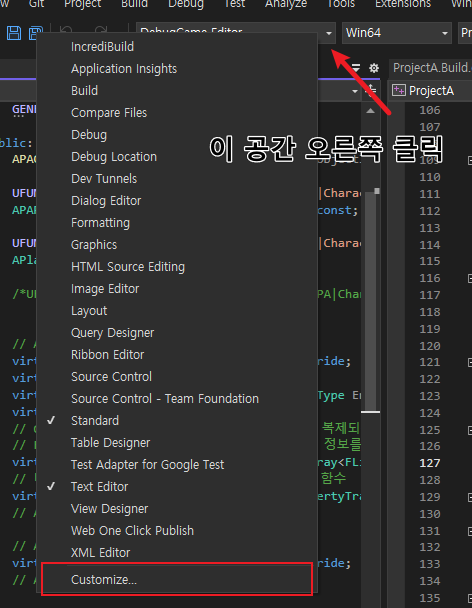
Task: Select View Designer entry
Action: [177, 509]
